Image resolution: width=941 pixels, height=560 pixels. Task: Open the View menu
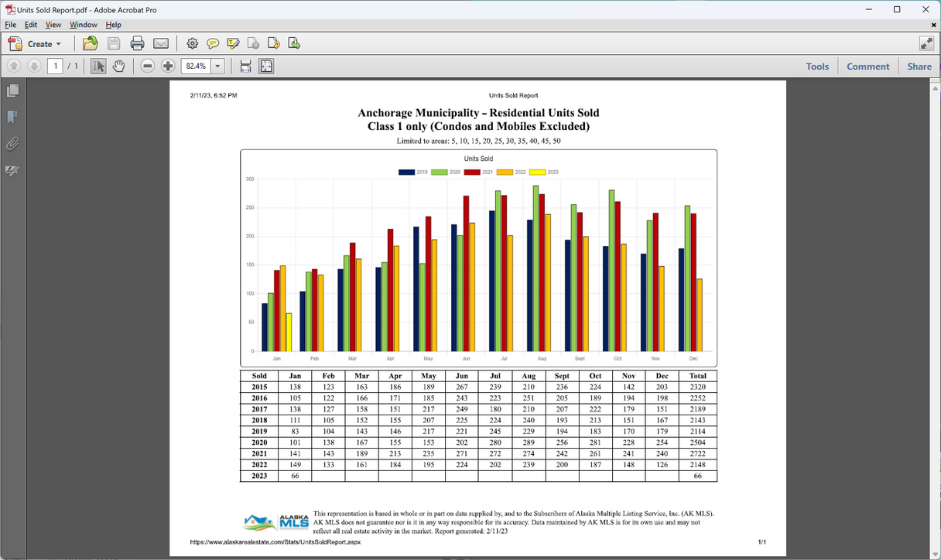(53, 25)
